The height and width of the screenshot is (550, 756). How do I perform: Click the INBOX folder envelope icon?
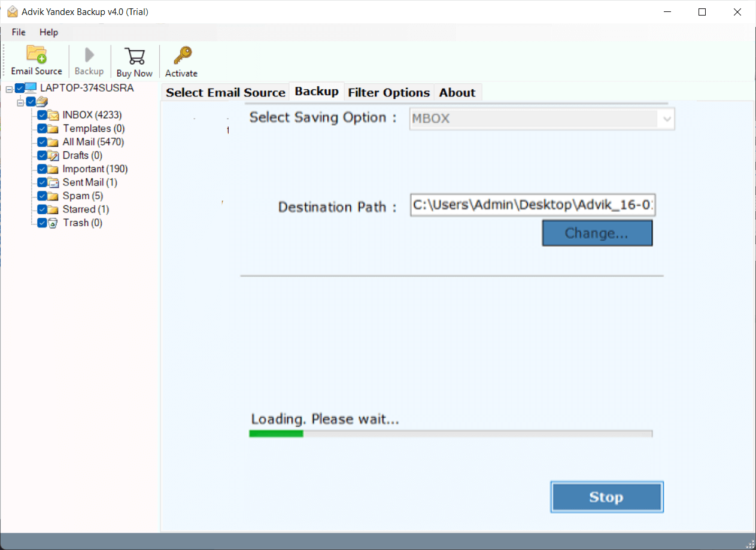[53, 115]
